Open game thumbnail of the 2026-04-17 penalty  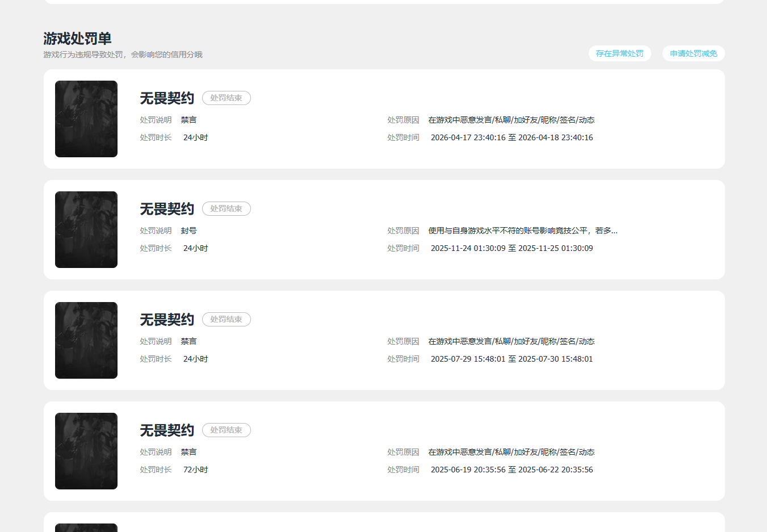86,119
